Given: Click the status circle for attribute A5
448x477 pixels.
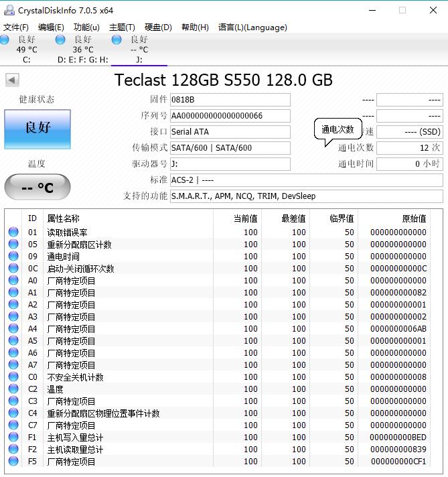Looking at the screenshot, I should 13,340.
